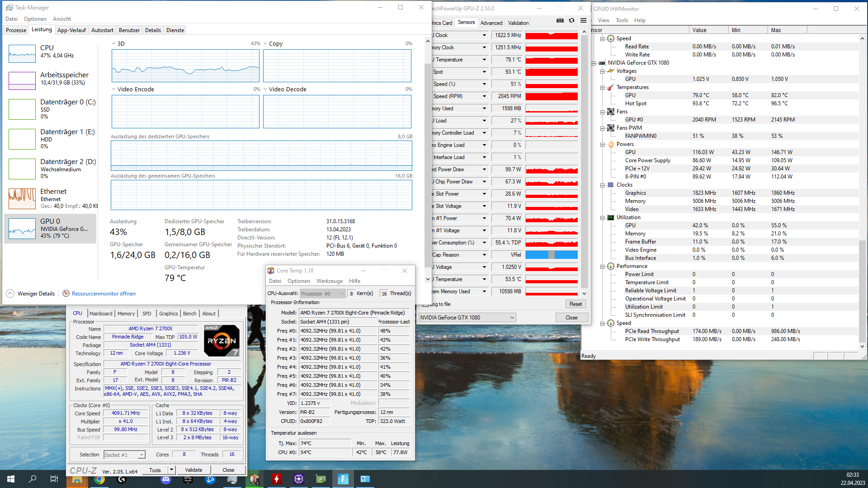The height and width of the screenshot is (488, 868).
Task: Open the Mainboard tab in CPU-Z
Action: pyautogui.click(x=101, y=314)
